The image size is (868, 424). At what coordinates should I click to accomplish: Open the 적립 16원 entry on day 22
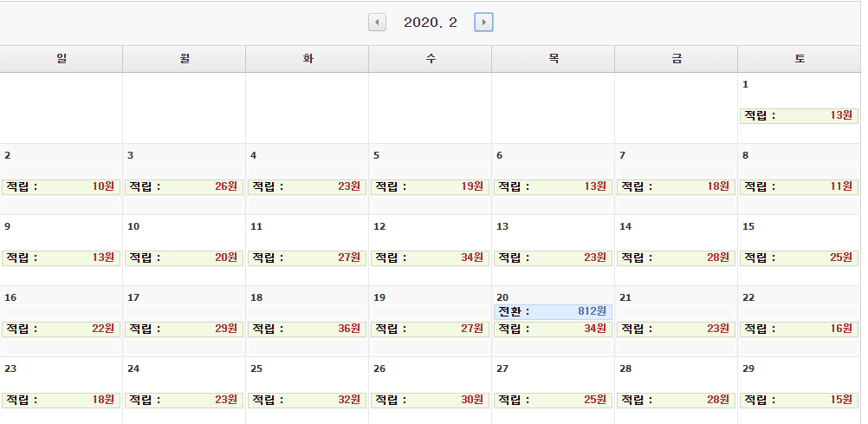[799, 329]
